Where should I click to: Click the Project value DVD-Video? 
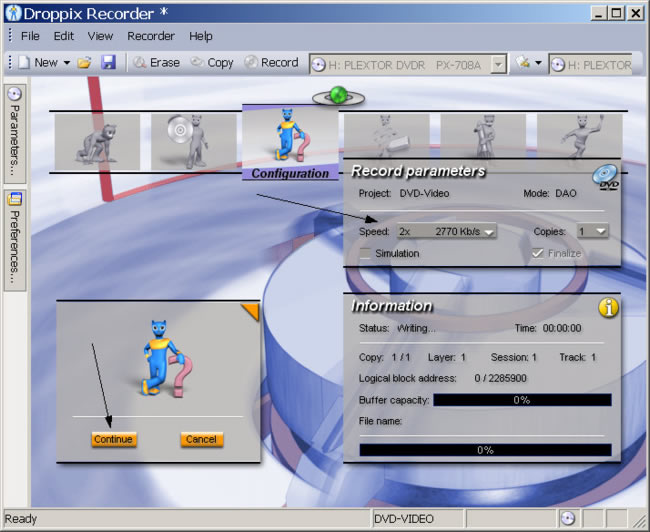(x=424, y=194)
